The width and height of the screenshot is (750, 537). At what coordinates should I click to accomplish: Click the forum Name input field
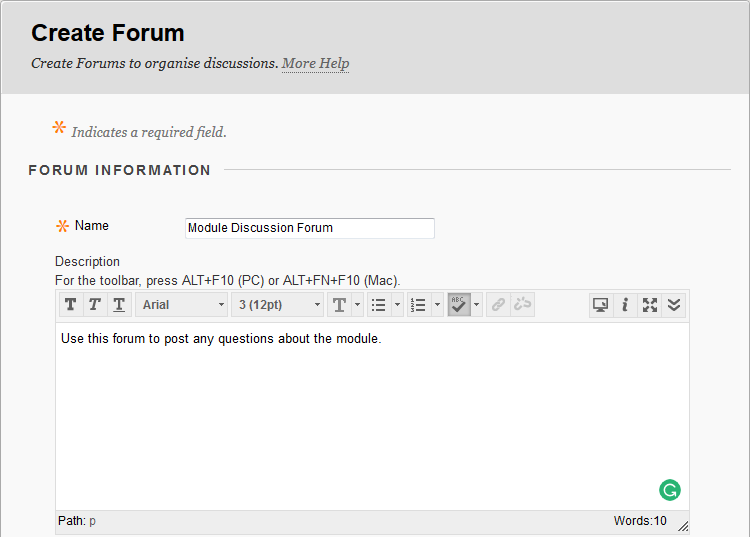pos(310,228)
